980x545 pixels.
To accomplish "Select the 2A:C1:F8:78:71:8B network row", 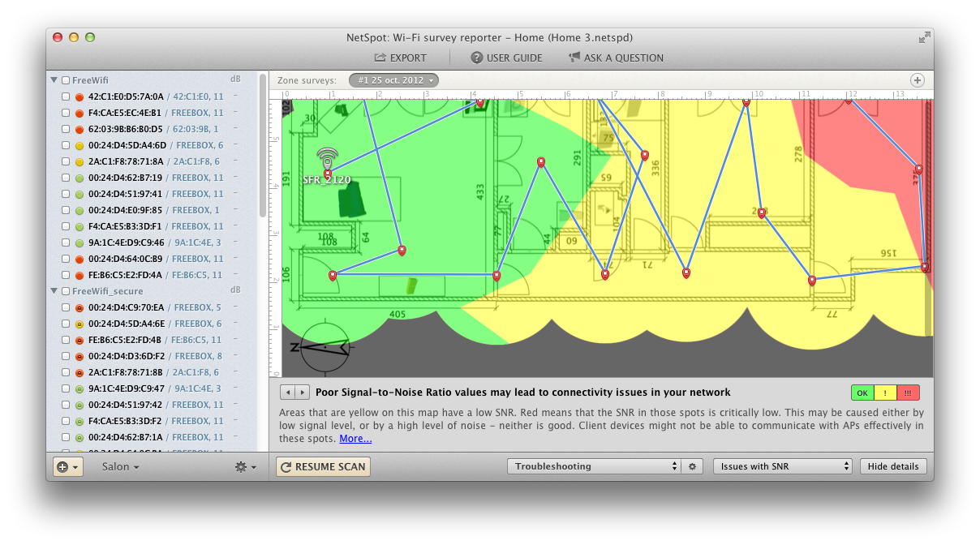I will [152, 372].
